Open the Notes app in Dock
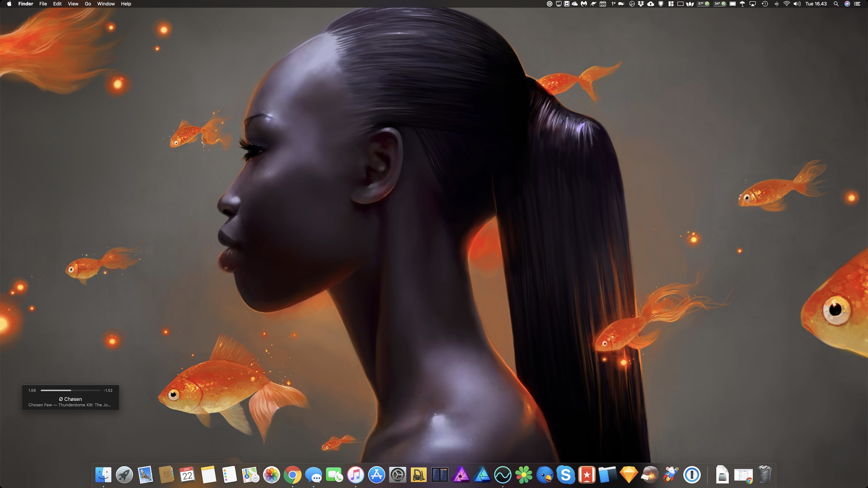Image resolution: width=868 pixels, height=488 pixels. 209,475
